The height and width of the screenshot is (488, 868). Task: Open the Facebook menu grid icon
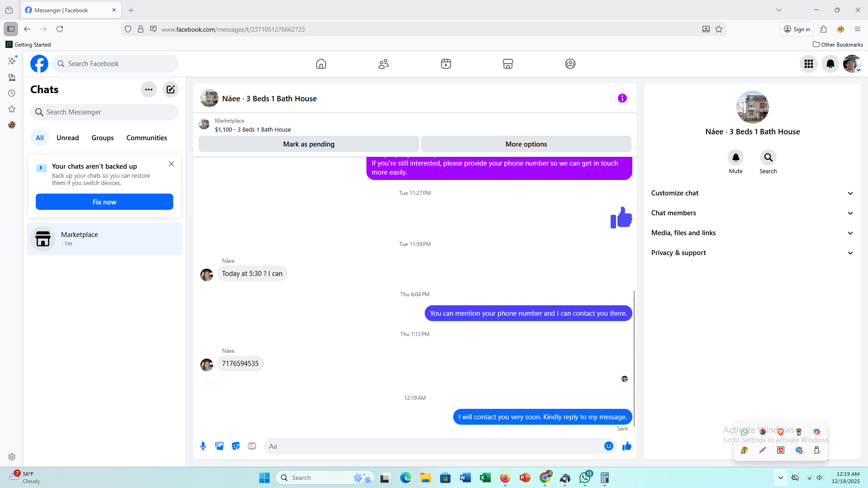pos(809,64)
